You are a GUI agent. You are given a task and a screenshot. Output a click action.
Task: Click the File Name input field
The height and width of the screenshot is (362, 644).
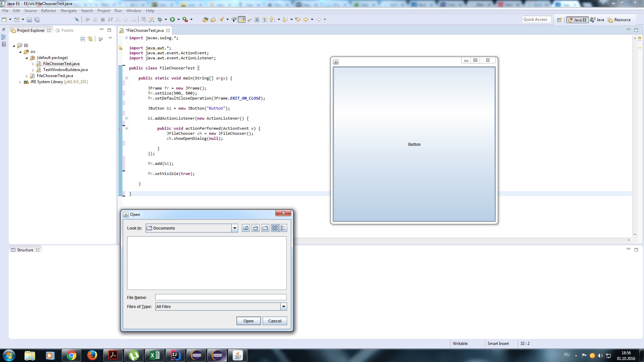click(221, 297)
